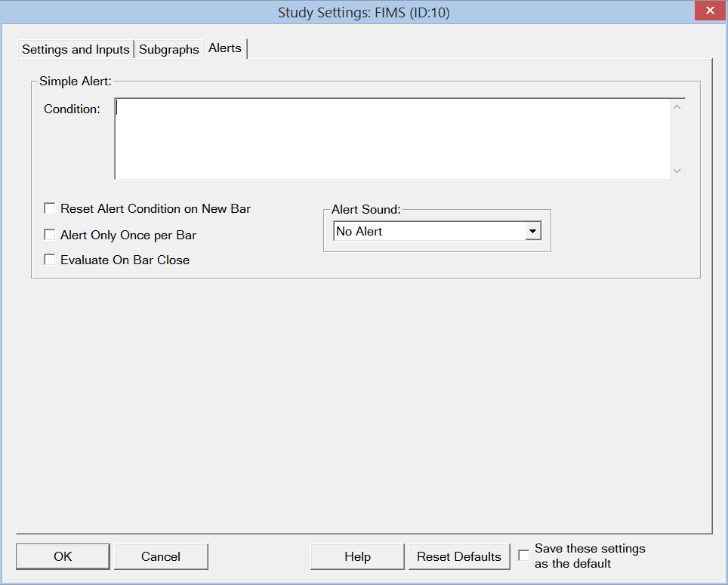Open Help for study settings
The width and height of the screenshot is (728, 585).
coord(357,556)
